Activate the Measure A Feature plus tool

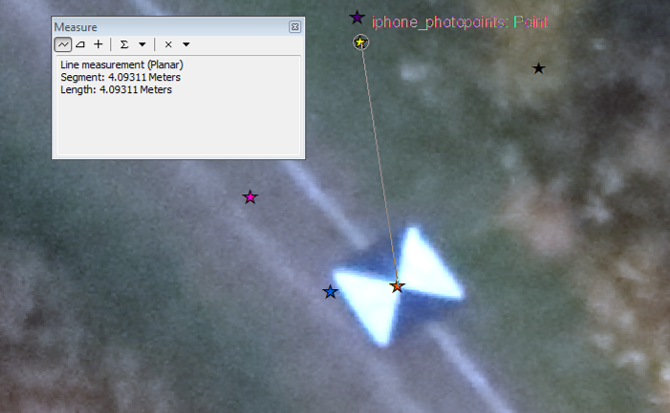click(98, 44)
